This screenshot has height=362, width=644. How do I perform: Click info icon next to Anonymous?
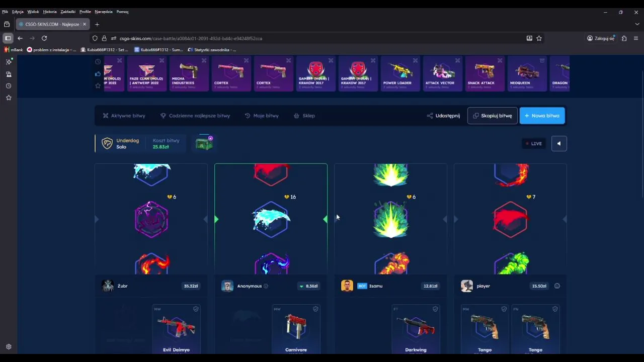coord(266,286)
